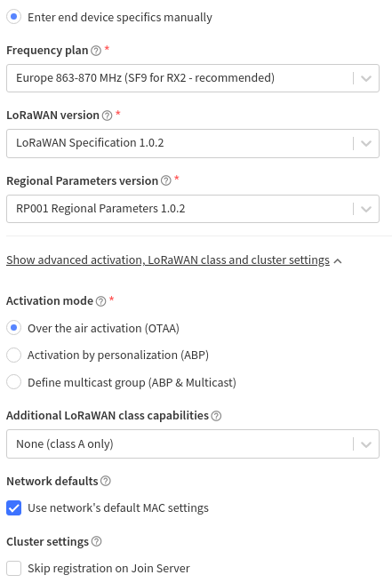Open LoRaWAN Specification 1.0.2 dropdown
Viewport: 392px width, 583px height.
pyautogui.click(x=193, y=143)
